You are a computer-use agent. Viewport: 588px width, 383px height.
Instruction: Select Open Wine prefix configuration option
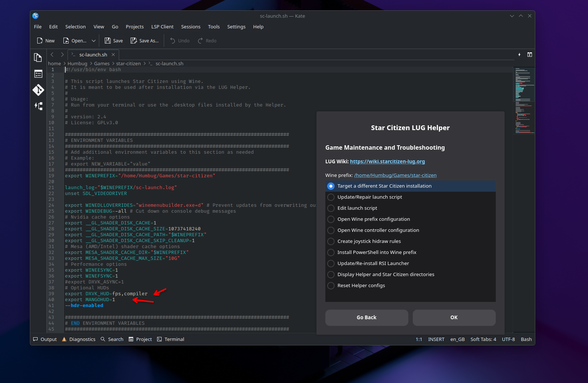click(411, 219)
